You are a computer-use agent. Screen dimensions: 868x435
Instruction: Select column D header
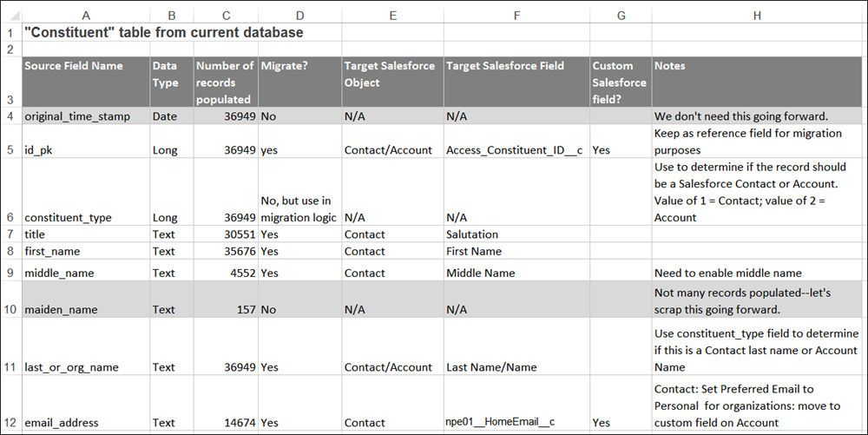coord(299,16)
